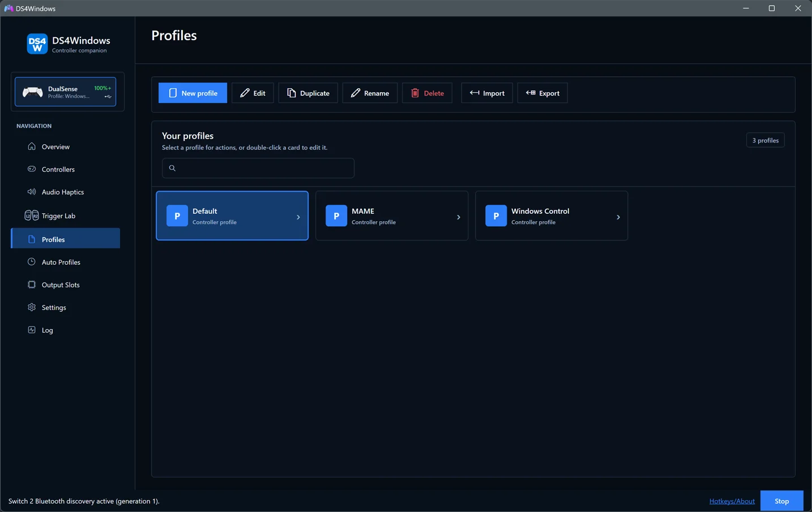Image resolution: width=812 pixels, height=512 pixels.
Task: Click the Trigger Lab L2/R2 icon
Action: click(32, 216)
